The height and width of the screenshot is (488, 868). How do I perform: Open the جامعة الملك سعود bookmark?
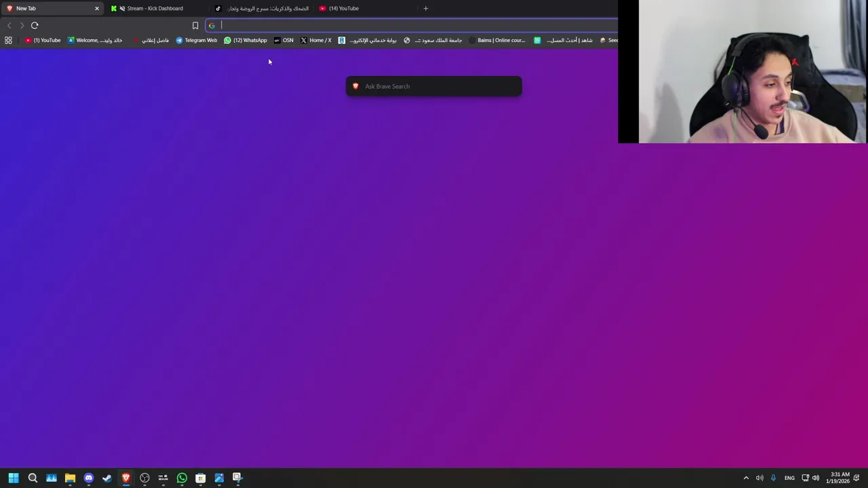coord(433,40)
